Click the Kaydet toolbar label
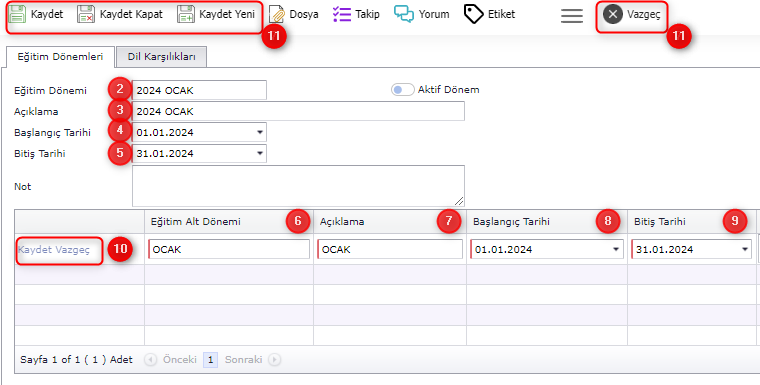 pos(47,14)
